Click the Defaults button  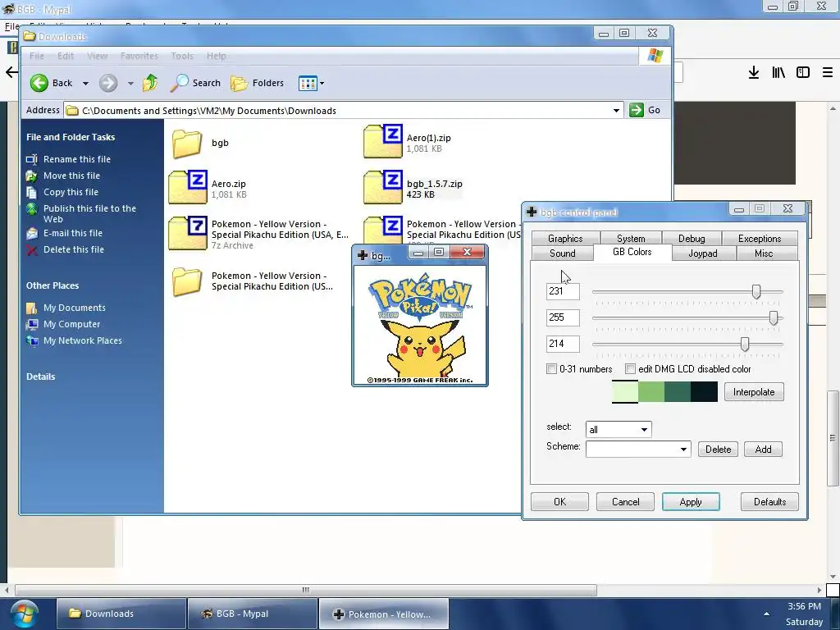pos(769,502)
